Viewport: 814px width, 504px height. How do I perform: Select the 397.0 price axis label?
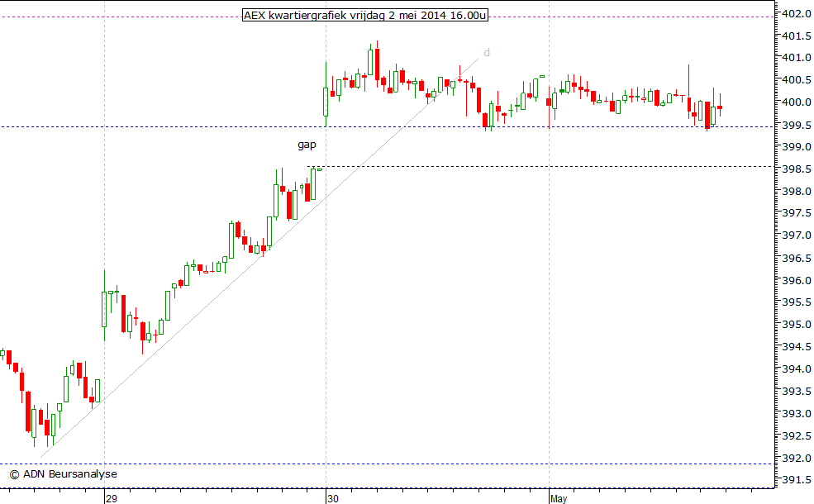797,235
